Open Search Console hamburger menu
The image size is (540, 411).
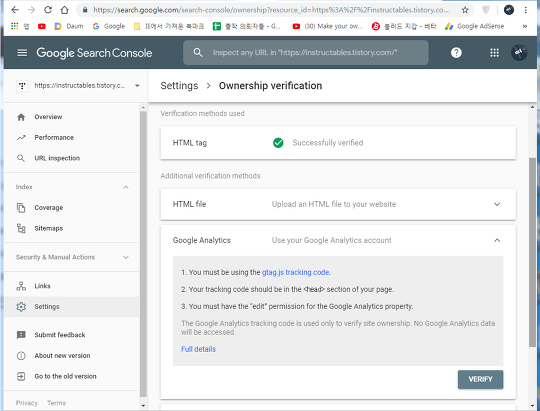click(22, 53)
